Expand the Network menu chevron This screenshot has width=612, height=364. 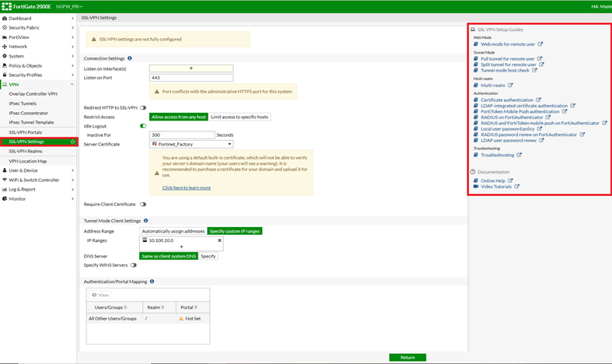point(72,47)
